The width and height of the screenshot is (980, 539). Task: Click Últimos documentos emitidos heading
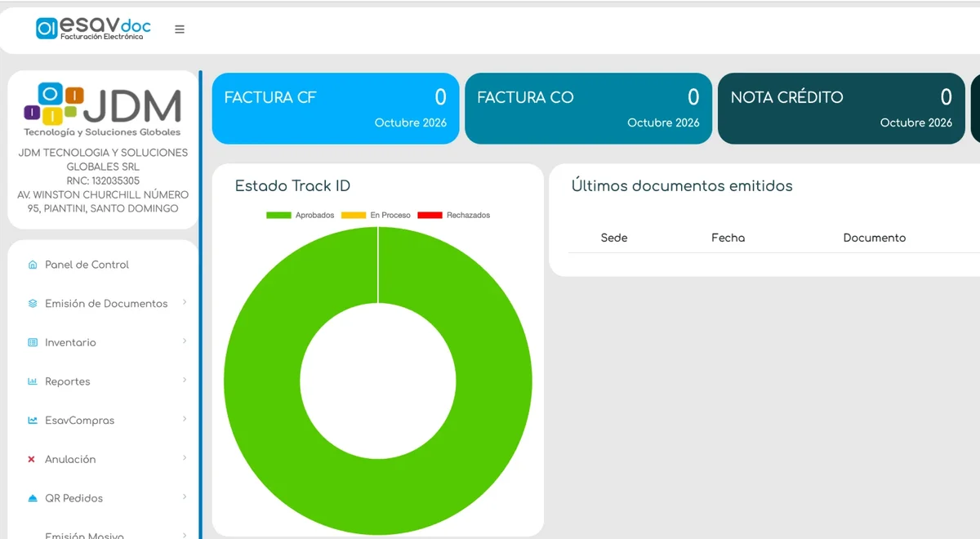(682, 186)
